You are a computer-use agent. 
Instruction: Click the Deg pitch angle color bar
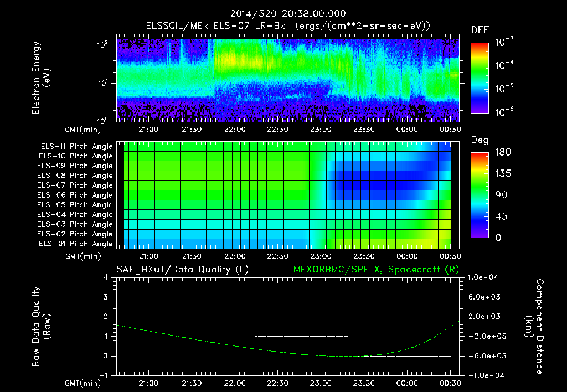480,195
